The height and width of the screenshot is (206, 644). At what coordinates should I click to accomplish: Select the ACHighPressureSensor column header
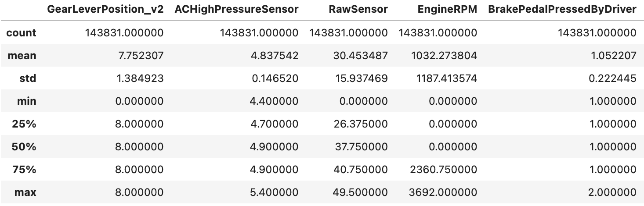click(x=236, y=10)
